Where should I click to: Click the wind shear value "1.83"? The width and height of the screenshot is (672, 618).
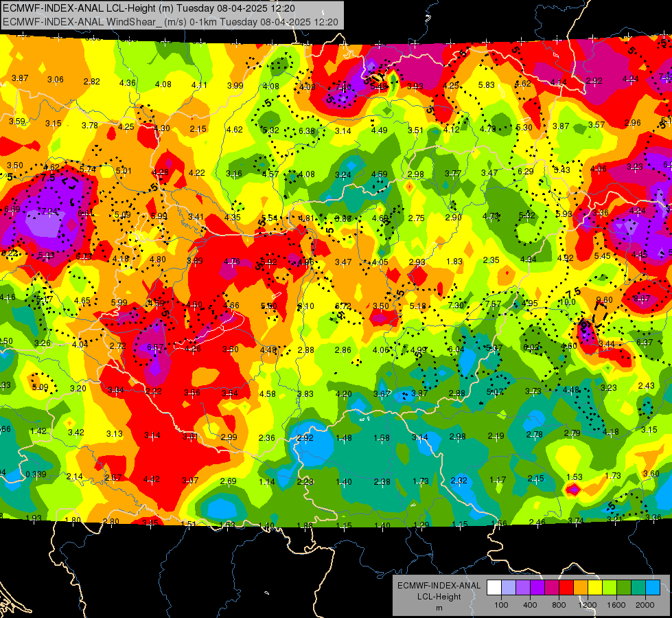coord(454,261)
